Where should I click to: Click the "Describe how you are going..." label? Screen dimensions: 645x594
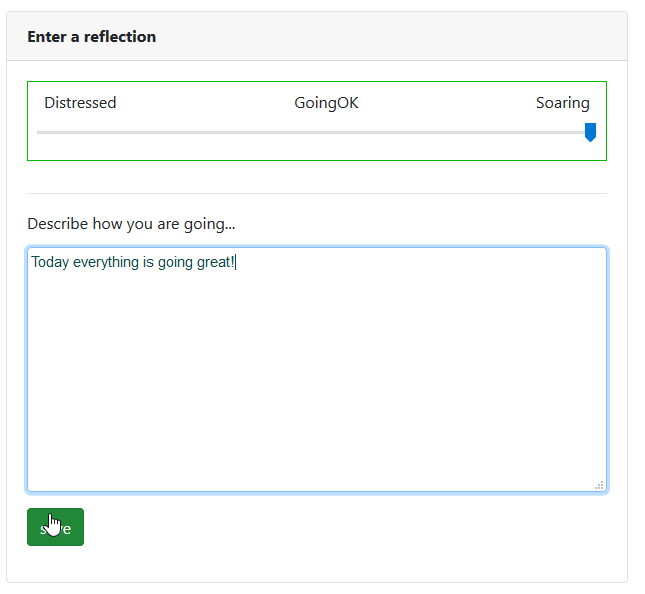click(x=131, y=223)
